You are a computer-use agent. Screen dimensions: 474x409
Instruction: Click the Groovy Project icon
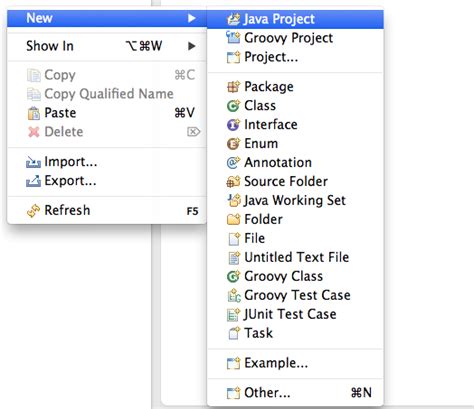pos(233,38)
